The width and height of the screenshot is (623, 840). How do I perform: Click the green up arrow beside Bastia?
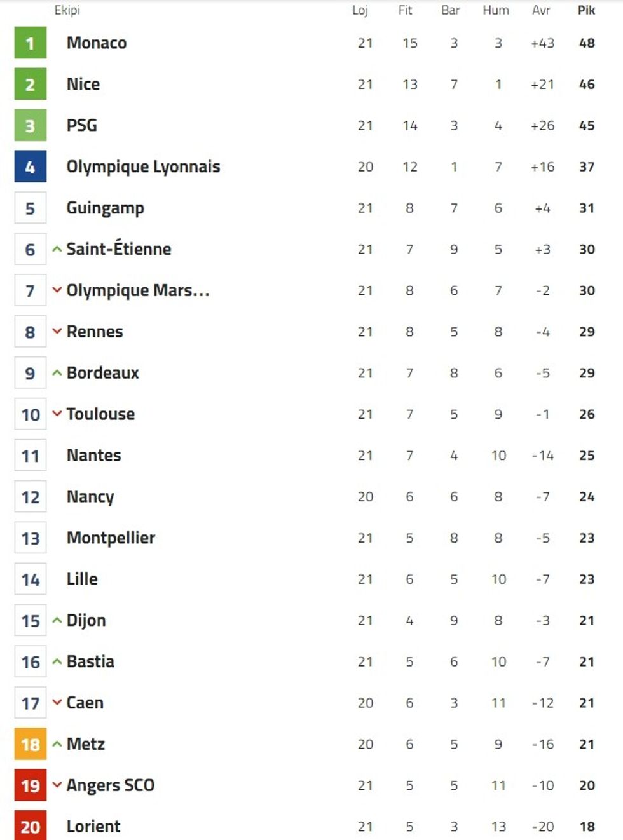57,661
